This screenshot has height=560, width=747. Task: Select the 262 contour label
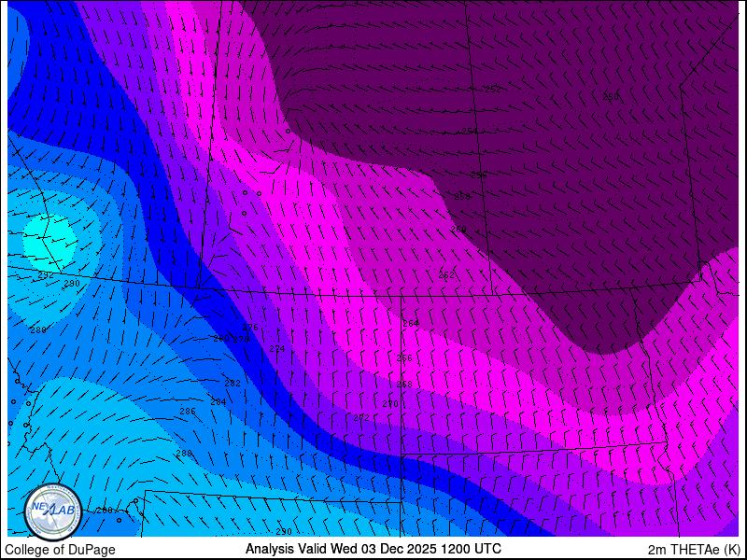point(446,274)
